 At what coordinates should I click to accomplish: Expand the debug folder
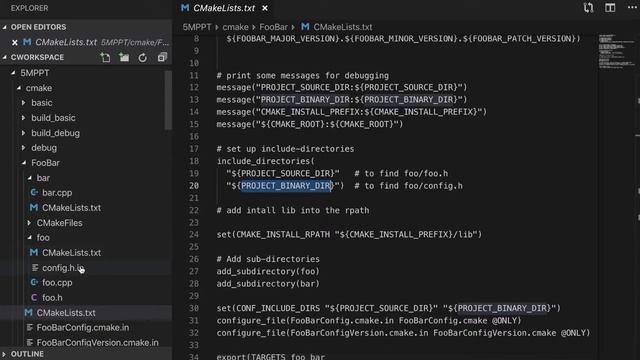tap(24, 148)
